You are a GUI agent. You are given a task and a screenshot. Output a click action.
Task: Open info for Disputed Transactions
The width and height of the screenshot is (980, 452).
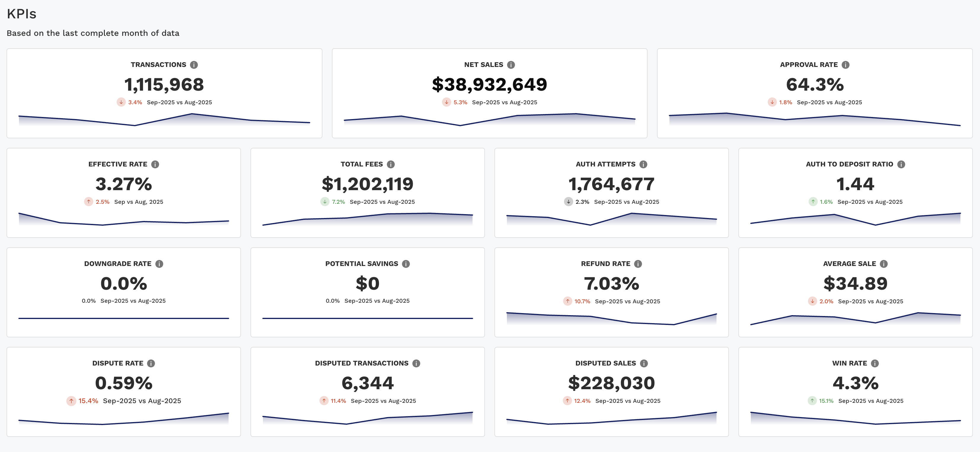tap(416, 363)
